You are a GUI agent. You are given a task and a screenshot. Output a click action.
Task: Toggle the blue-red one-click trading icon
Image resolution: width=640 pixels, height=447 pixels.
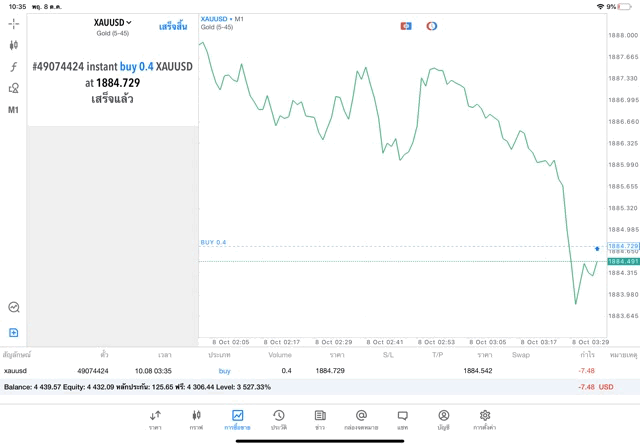click(406, 26)
